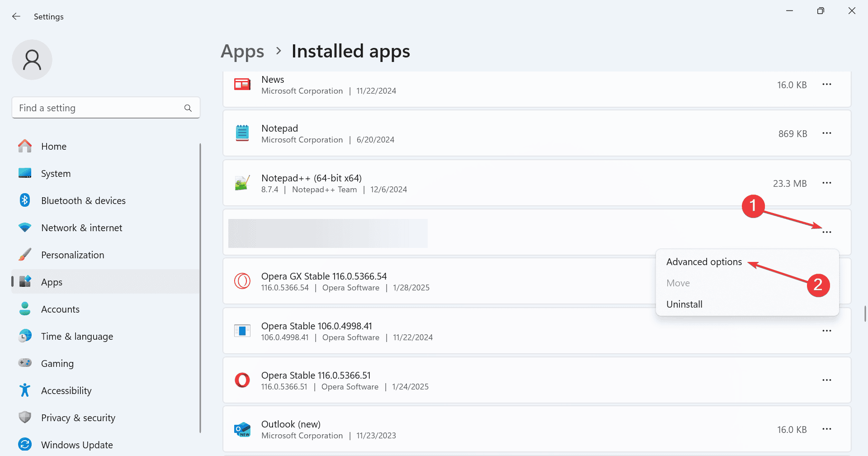Focus the Find a setting search box
Image resolution: width=868 pixels, height=456 pixels.
106,108
